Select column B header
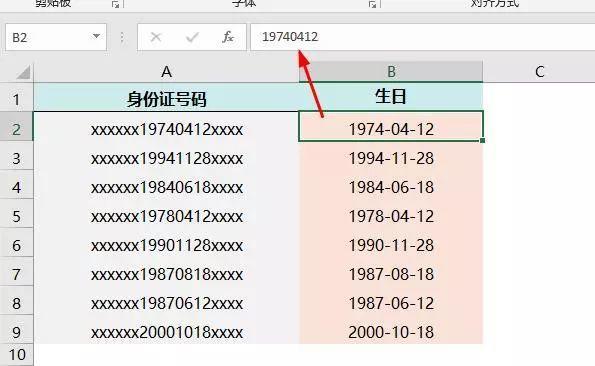 pyautogui.click(x=391, y=72)
